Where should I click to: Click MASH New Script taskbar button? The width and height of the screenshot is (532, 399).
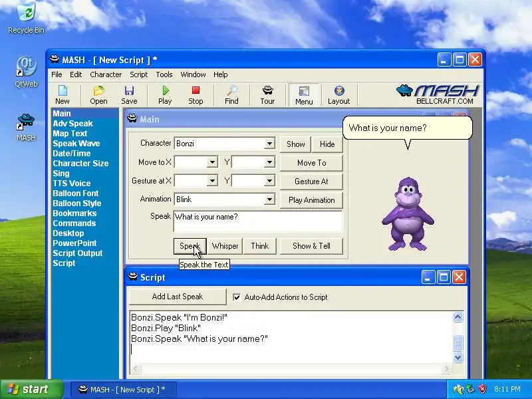coord(123,390)
